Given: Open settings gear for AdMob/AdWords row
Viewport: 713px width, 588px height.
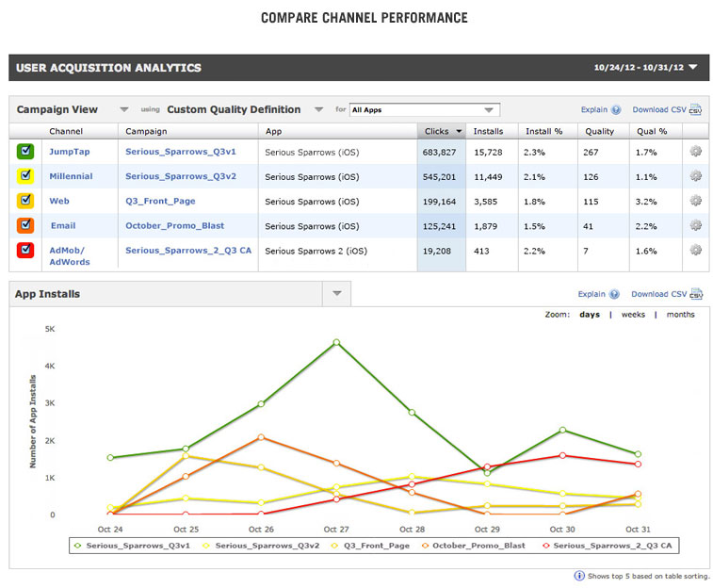Looking at the screenshot, I should (695, 250).
